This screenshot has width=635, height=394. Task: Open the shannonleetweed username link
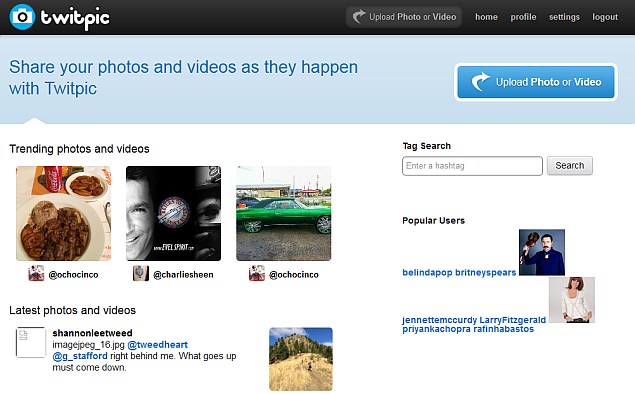[x=92, y=333]
